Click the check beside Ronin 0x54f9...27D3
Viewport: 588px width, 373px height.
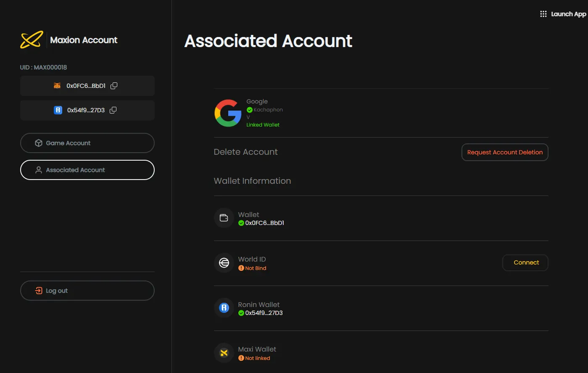(x=241, y=313)
